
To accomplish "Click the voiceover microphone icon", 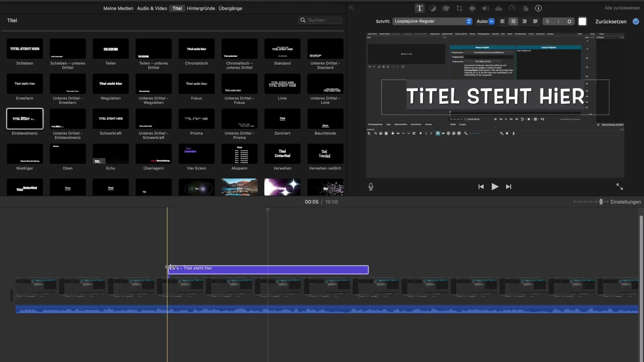I will pyautogui.click(x=371, y=187).
